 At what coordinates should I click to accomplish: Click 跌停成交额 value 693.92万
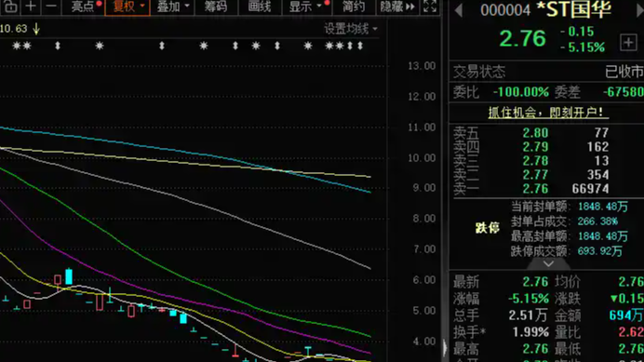[x=599, y=251]
